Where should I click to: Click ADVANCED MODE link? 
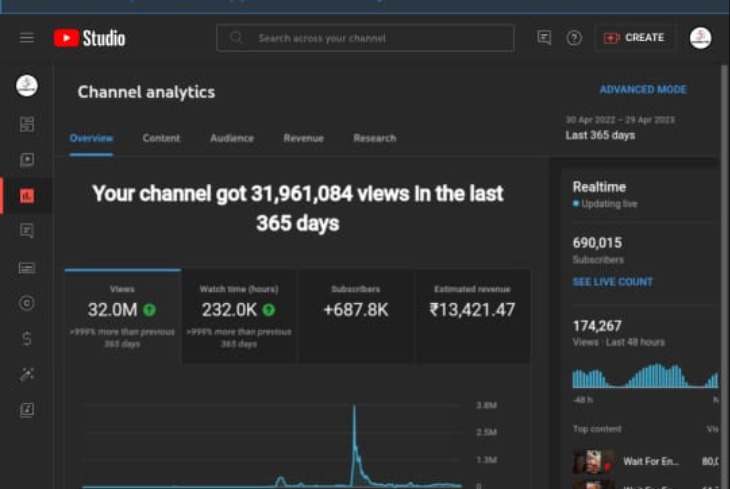tap(643, 89)
